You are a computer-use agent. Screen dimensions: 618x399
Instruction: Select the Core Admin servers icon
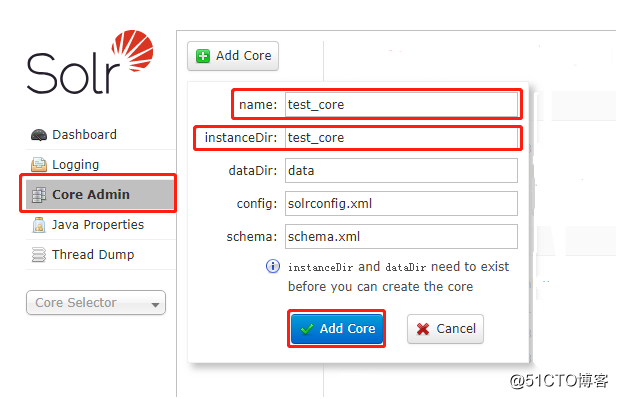click(39, 195)
